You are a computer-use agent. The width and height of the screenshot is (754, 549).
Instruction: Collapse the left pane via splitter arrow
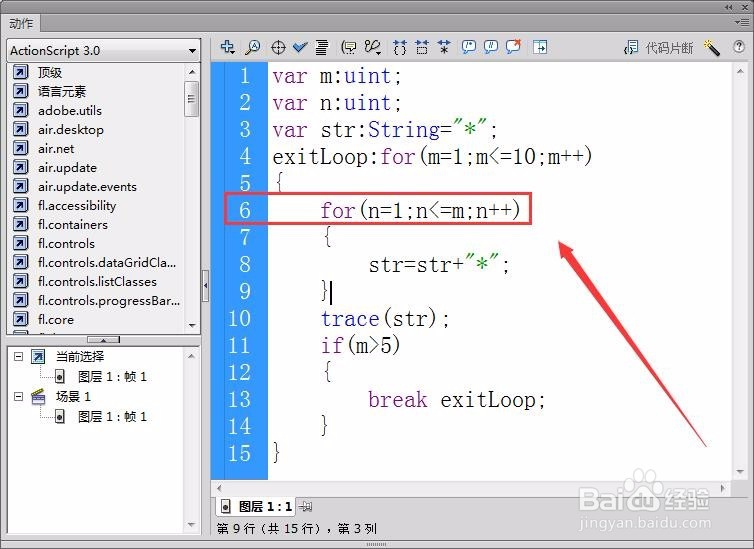tap(205, 286)
